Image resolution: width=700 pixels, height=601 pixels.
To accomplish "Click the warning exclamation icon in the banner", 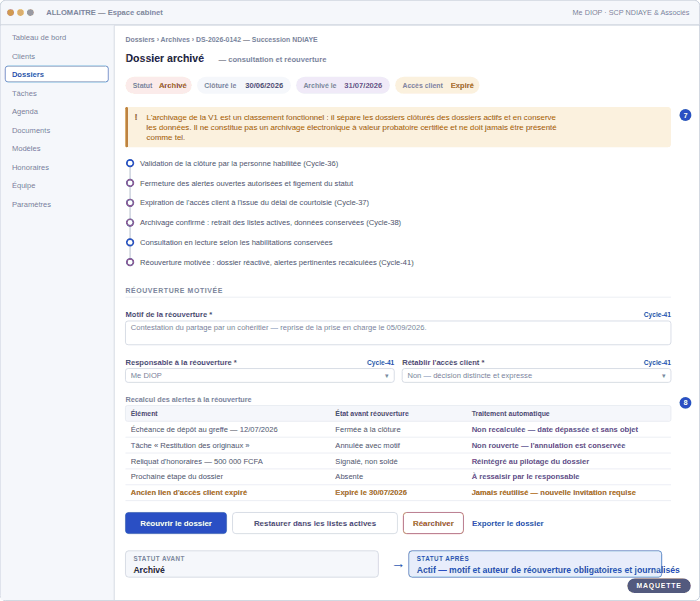I will [x=136, y=117].
